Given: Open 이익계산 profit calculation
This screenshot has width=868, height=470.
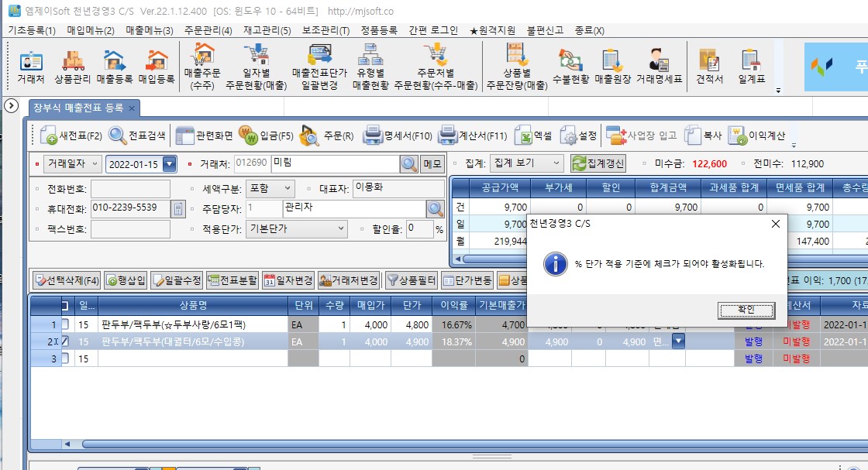Looking at the screenshot, I should (756, 136).
